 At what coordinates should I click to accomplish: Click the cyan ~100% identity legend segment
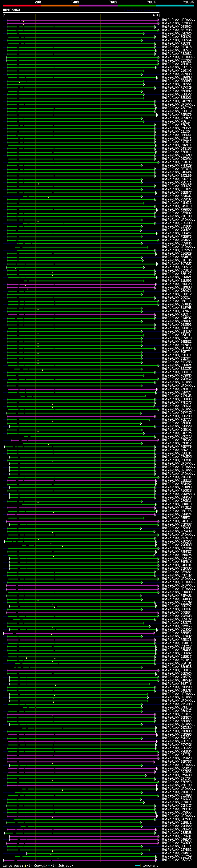[x=175, y=6]
